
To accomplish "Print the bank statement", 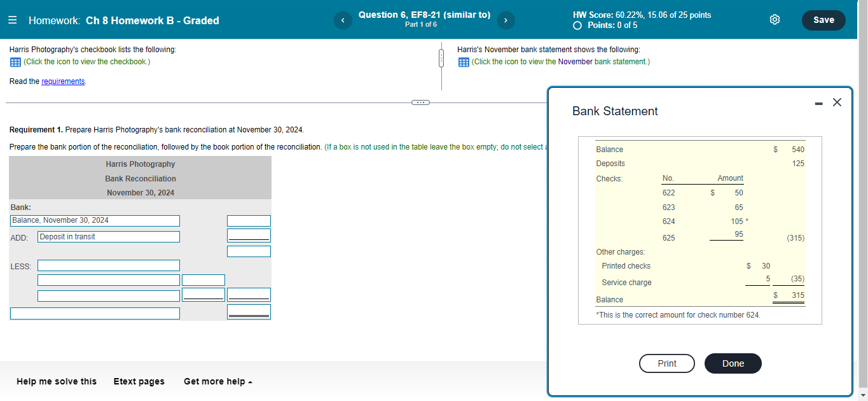I will [x=666, y=363].
